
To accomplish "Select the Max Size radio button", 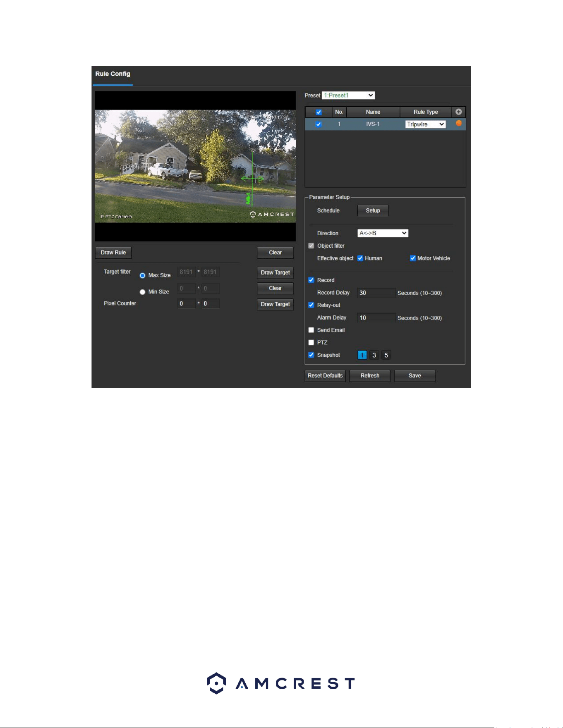I will click(x=142, y=275).
